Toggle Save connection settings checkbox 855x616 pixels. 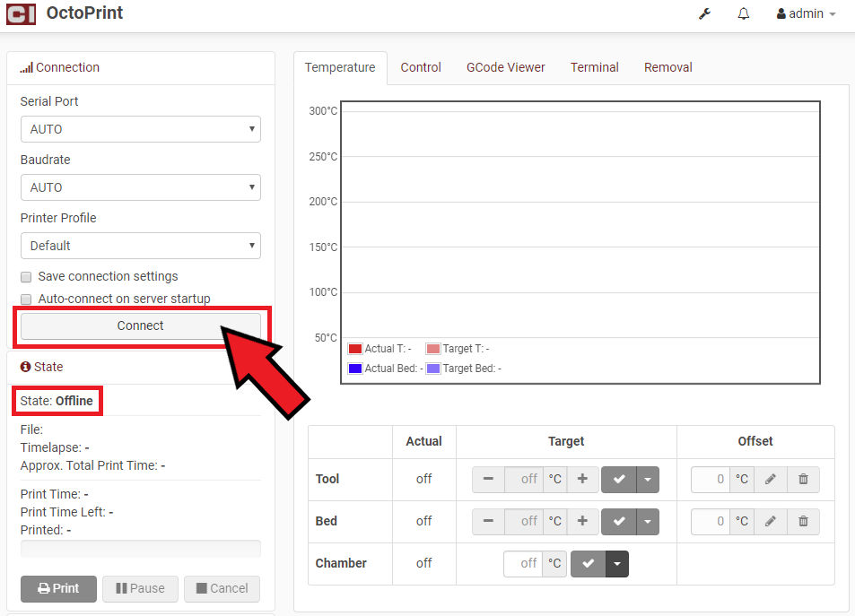pos(26,277)
